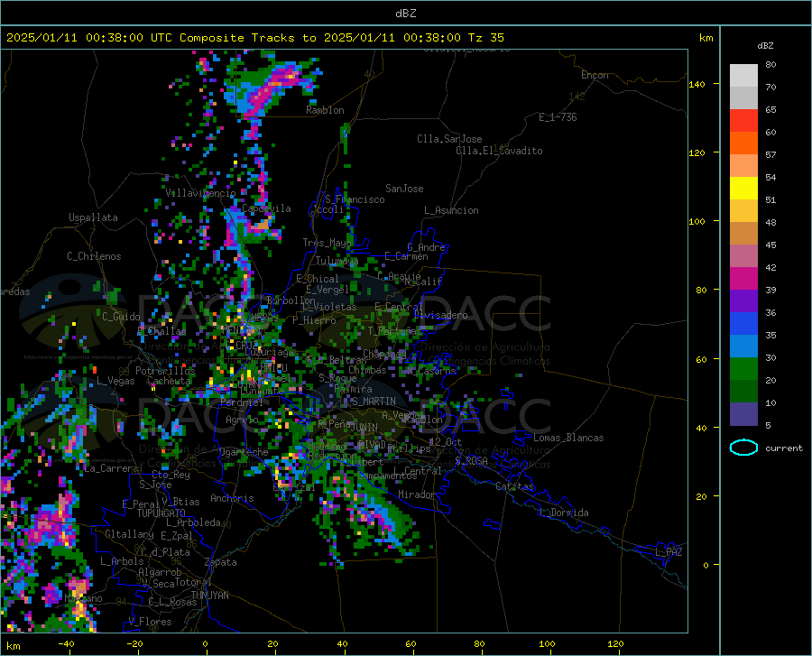
Task: Click the Uspallata town label
Action: [x=93, y=218]
